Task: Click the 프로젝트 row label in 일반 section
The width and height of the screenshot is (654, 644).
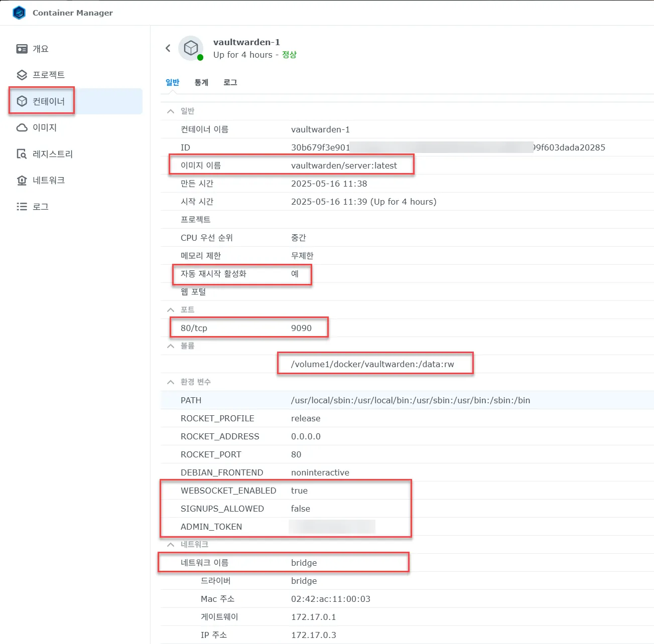Action: (x=196, y=220)
